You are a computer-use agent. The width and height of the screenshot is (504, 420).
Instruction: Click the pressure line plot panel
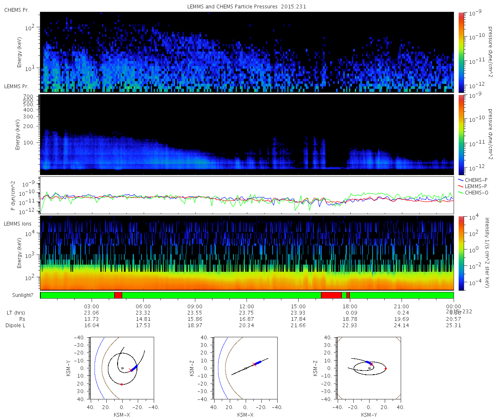247,195
